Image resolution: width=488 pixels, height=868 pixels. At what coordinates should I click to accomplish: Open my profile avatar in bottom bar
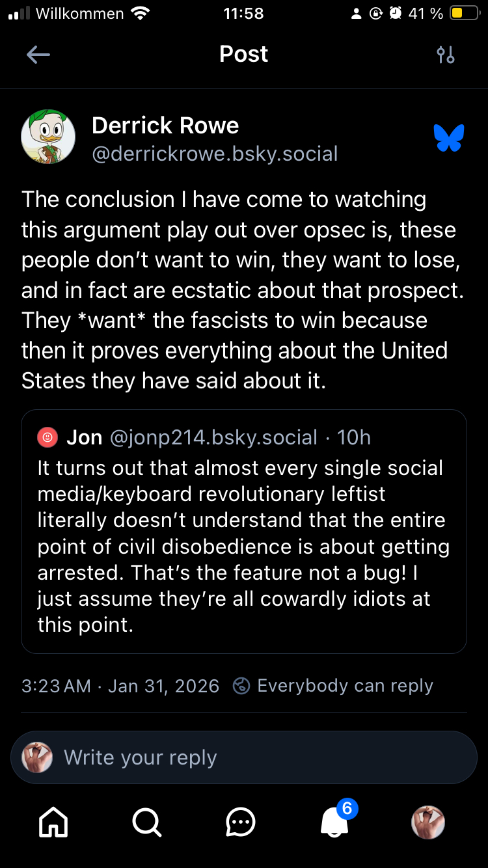pyautogui.click(x=428, y=822)
